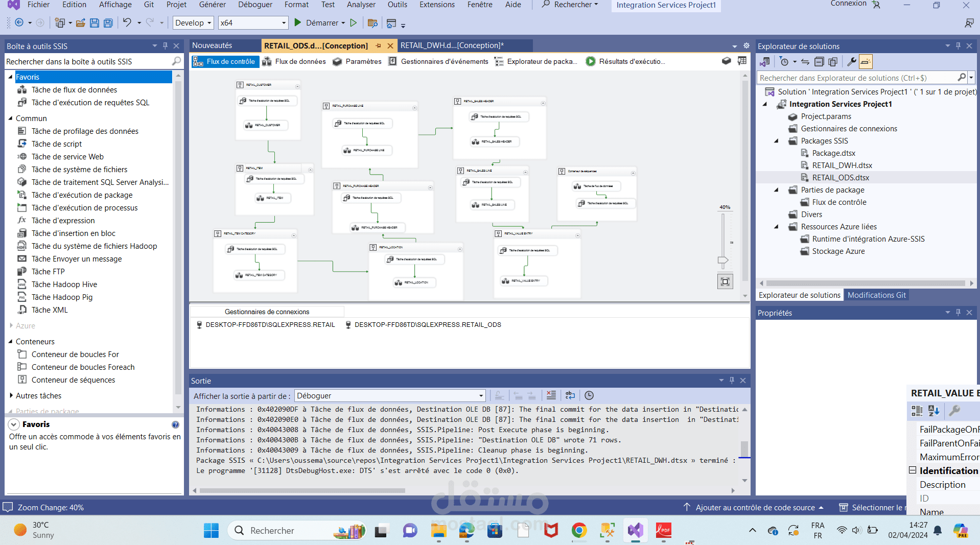This screenshot has height=545, width=980.
Task: Click the Solution Explorer search field
Action: click(x=857, y=78)
